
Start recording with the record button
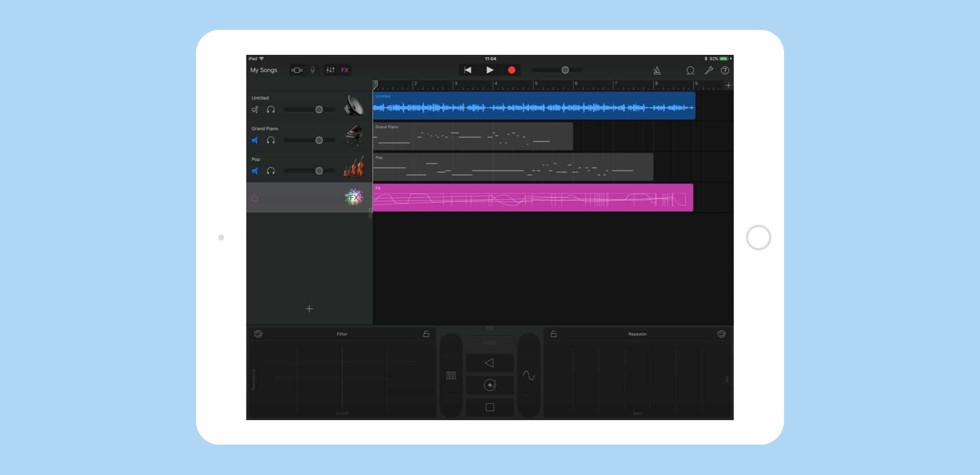513,70
